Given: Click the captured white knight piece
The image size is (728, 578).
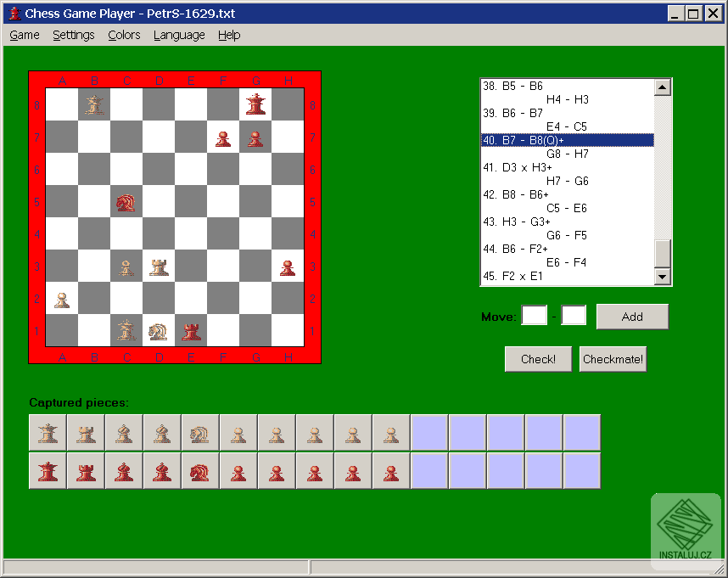Looking at the screenshot, I should point(200,432).
